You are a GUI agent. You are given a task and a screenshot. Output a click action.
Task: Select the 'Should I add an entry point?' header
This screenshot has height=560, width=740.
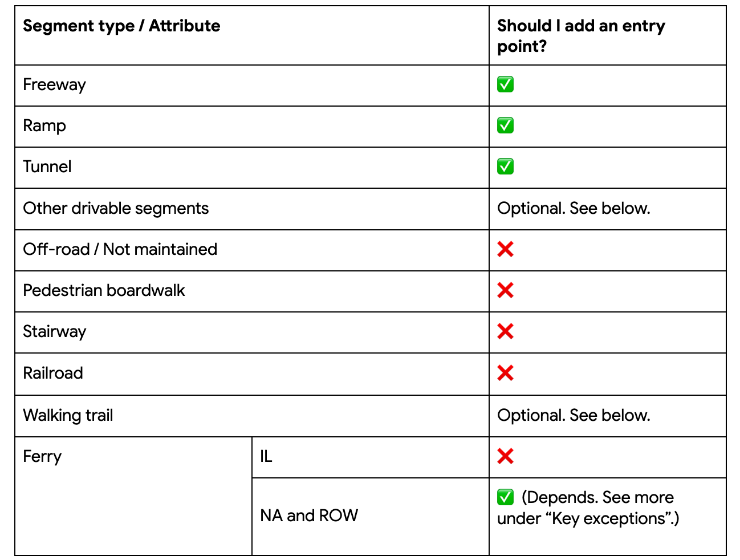[608, 35]
